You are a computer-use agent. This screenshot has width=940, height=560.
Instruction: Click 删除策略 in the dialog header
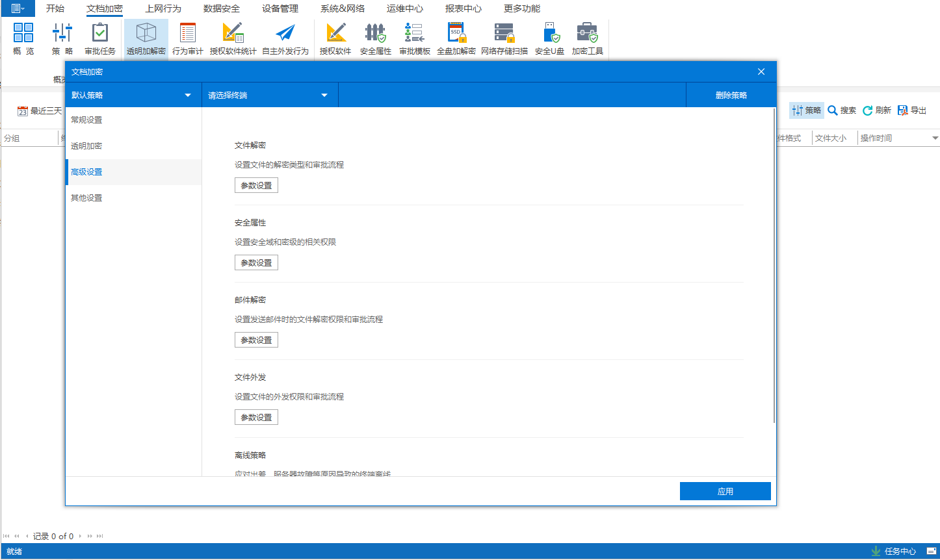731,95
